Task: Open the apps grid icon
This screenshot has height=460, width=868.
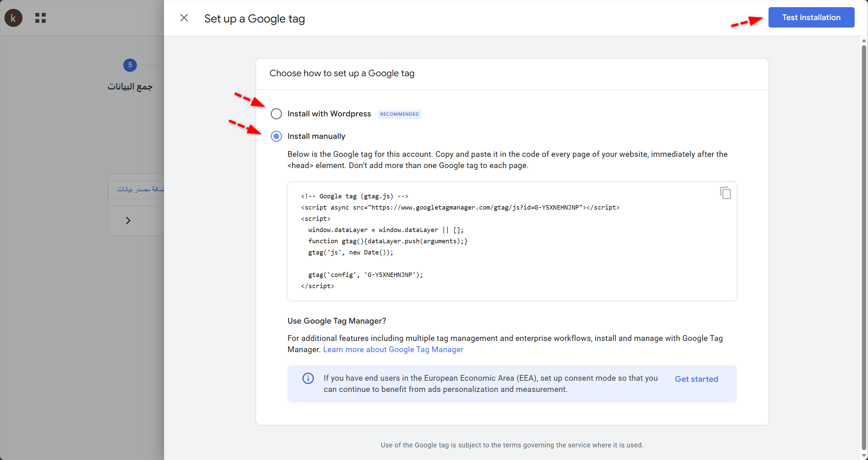Action: [41, 18]
